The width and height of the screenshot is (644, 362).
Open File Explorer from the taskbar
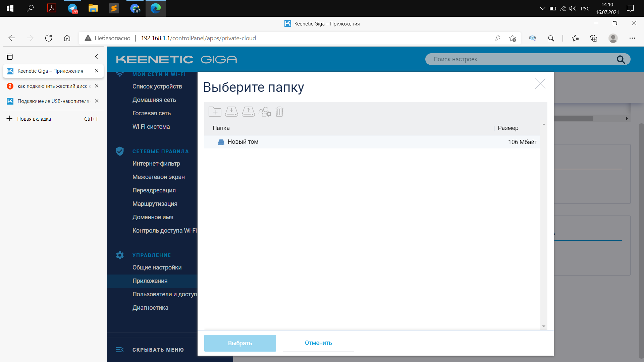(93, 8)
